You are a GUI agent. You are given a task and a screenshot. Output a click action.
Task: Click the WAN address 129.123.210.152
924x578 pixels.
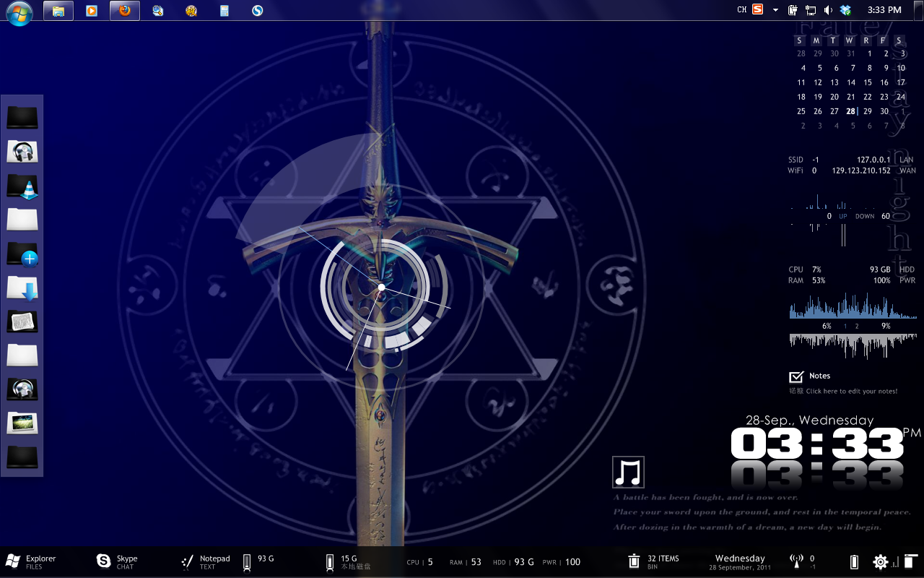point(861,171)
